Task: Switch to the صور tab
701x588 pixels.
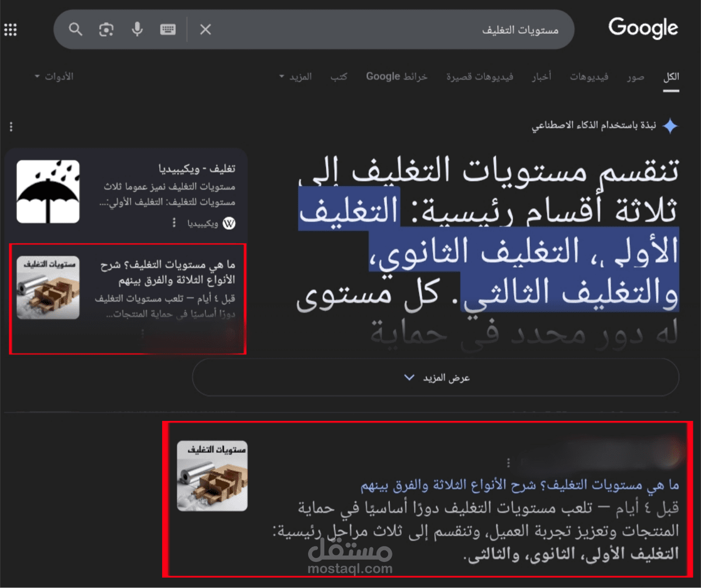Action: tap(635, 77)
